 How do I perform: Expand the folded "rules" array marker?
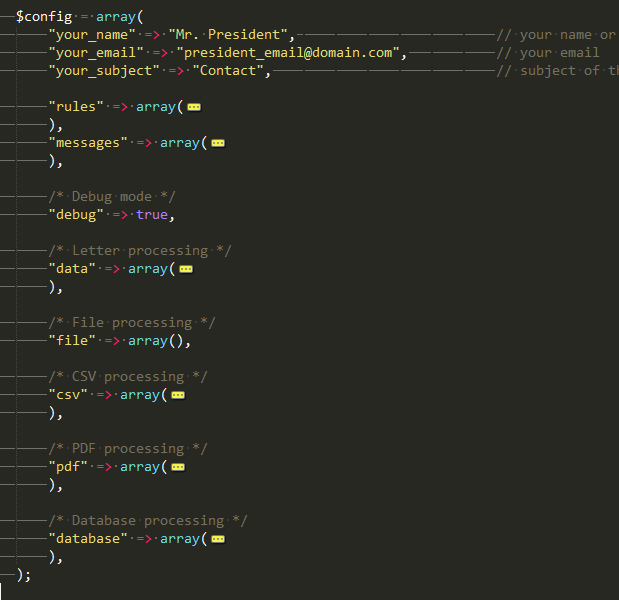click(194, 107)
